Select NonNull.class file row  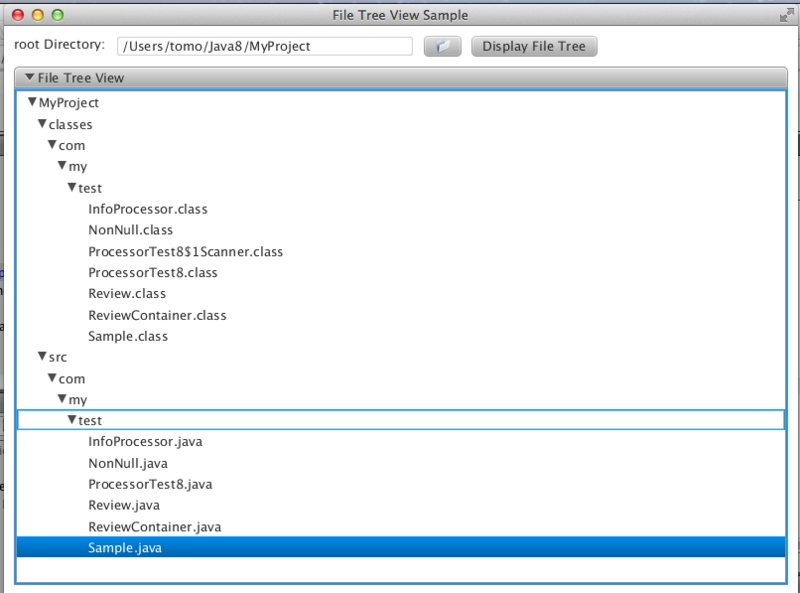pyautogui.click(x=401, y=230)
